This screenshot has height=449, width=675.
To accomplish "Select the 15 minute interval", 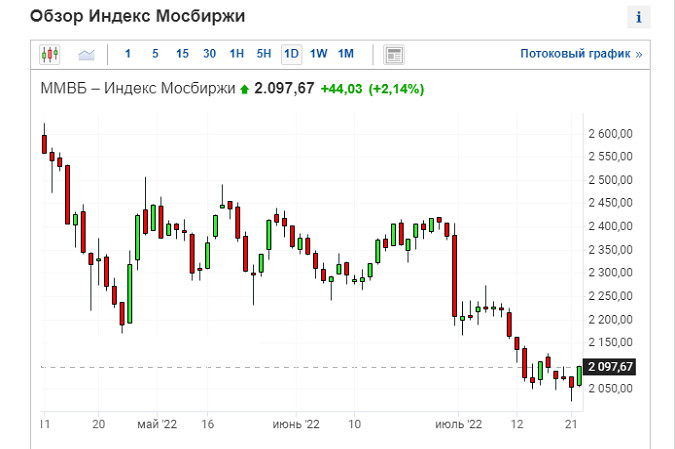I will [x=182, y=54].
